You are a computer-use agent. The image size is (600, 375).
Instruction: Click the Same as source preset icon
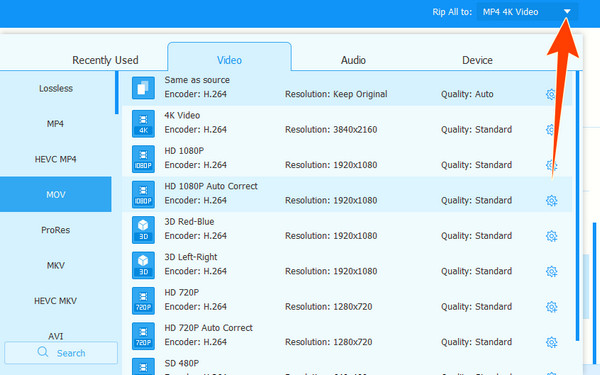[x=143, y=88]
